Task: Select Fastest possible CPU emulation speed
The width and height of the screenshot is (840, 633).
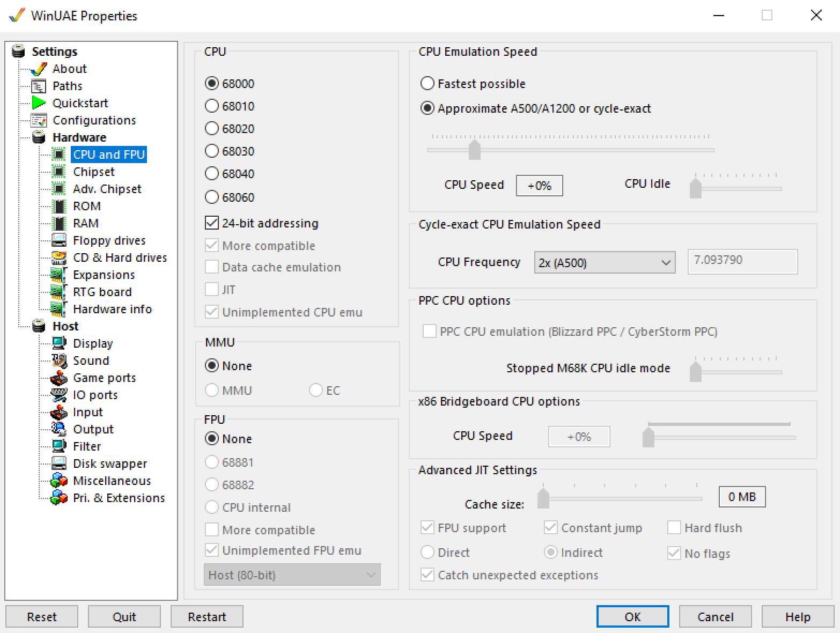Action: tap(428, 84)
